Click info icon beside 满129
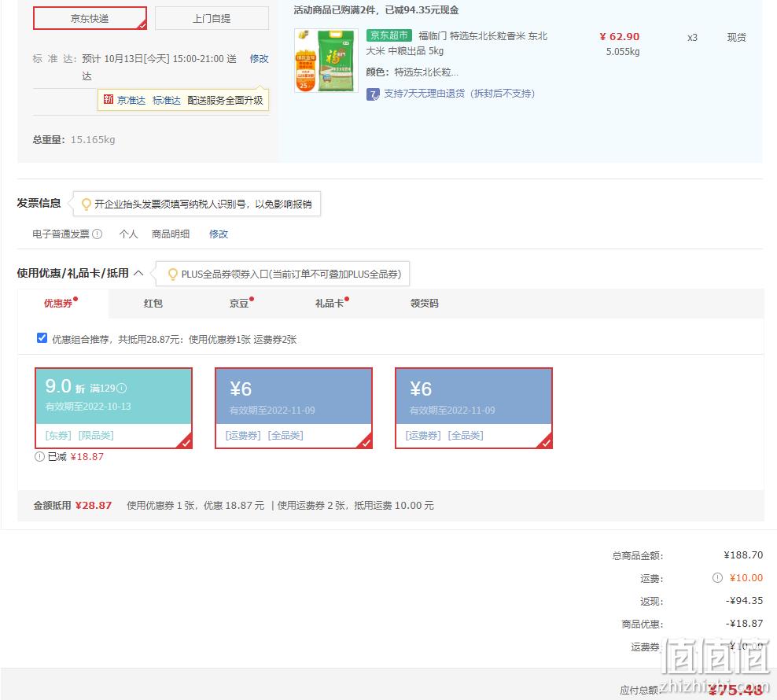The height and width of the screenshot is (700, 777). [122, 389]
